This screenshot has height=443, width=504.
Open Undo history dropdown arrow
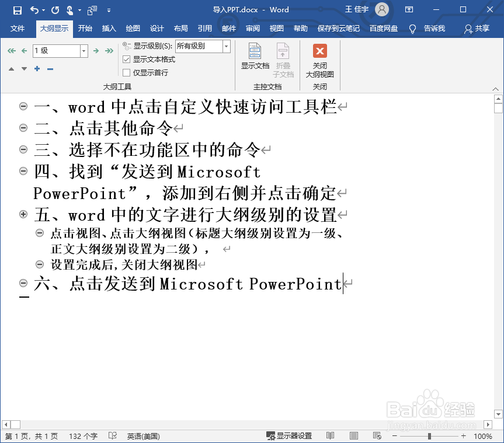[43, 11]
